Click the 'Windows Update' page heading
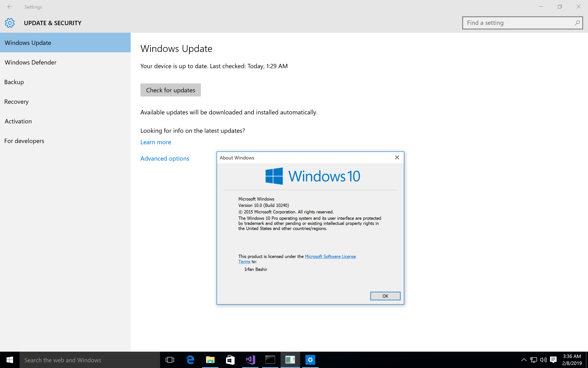 (176, 49)
